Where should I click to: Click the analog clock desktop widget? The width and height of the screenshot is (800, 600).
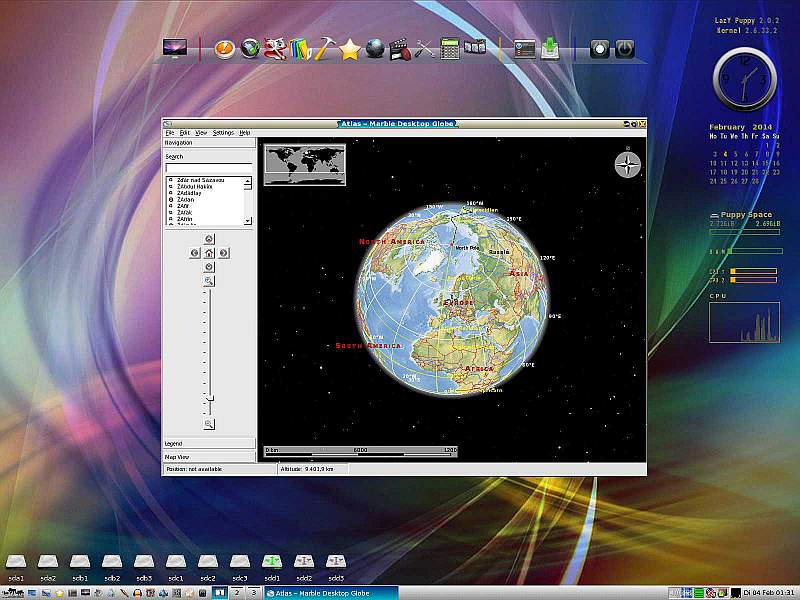click(745, 79)
